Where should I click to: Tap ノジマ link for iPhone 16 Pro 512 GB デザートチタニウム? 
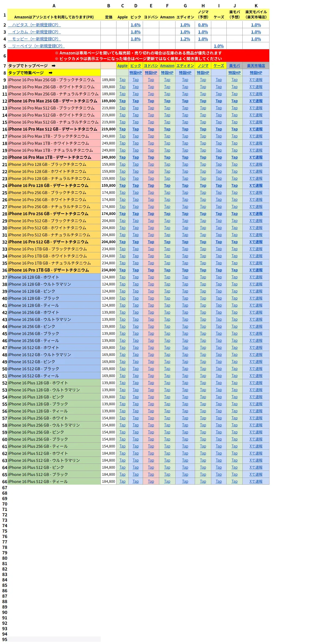click(203, 242)
